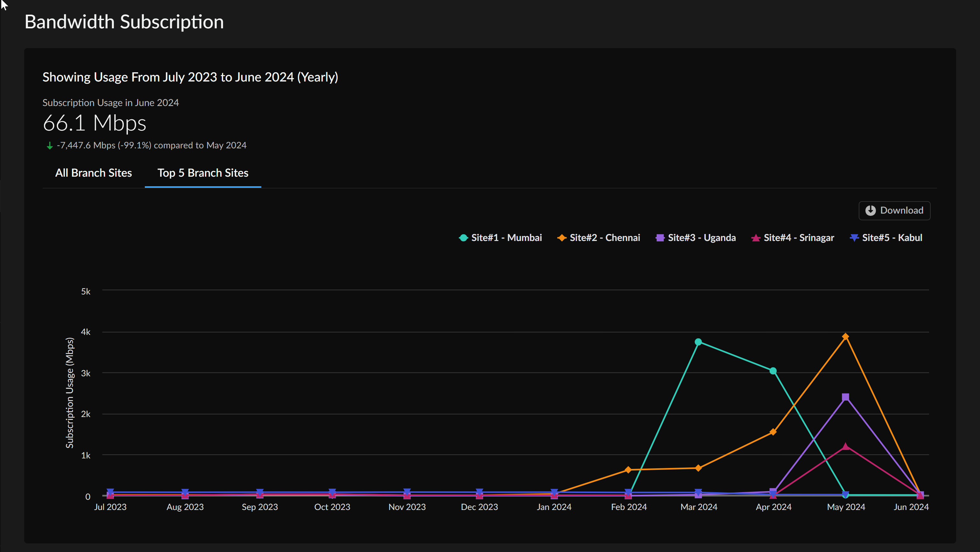Click the download arrow icon in the button
This screenshot has width=980, height=552.
pyautogui.click(x=871, y=210)
